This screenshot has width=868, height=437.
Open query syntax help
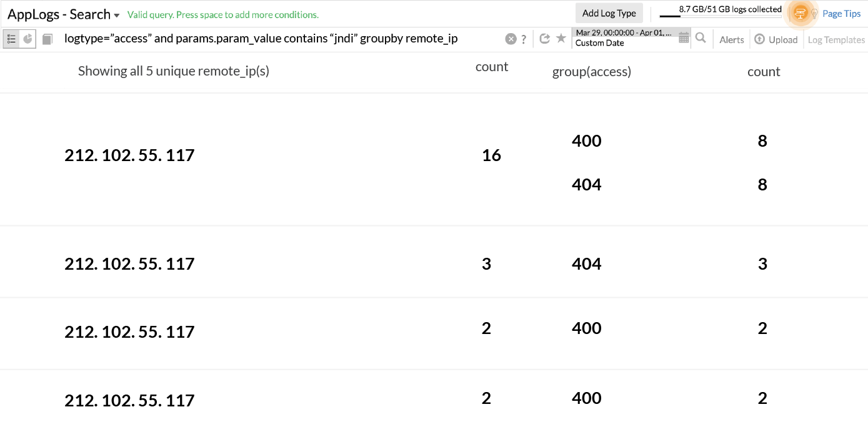point(524,39)
